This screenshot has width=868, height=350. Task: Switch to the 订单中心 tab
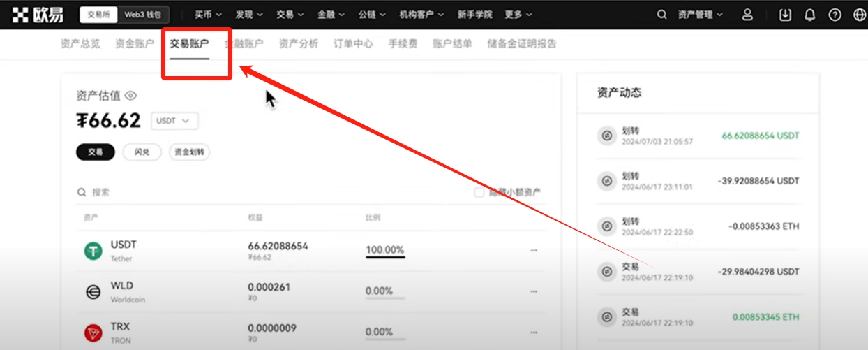pyautogui.click(x=353, y=43)
